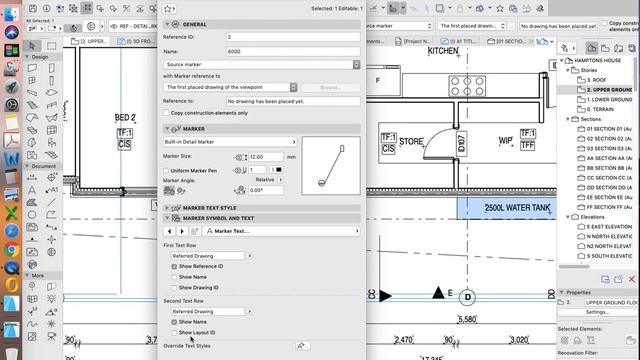
Task: Select the Window tool under Design
Action: [x=32, y=80]
